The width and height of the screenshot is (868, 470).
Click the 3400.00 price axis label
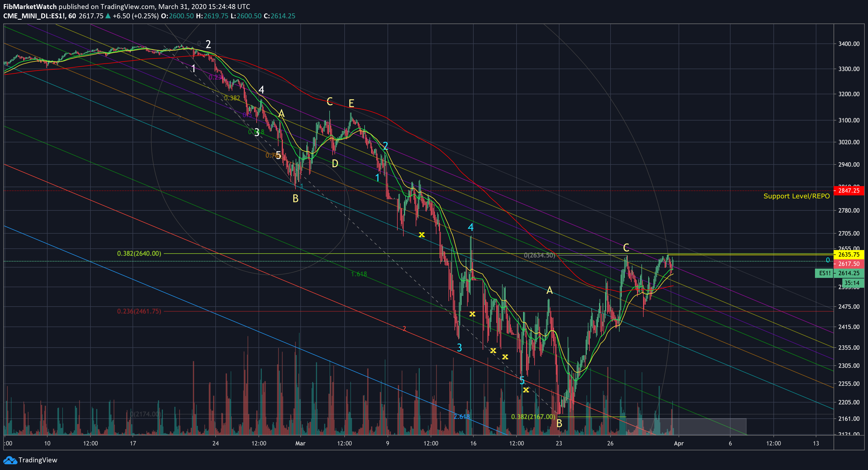(x=849, y=44)
